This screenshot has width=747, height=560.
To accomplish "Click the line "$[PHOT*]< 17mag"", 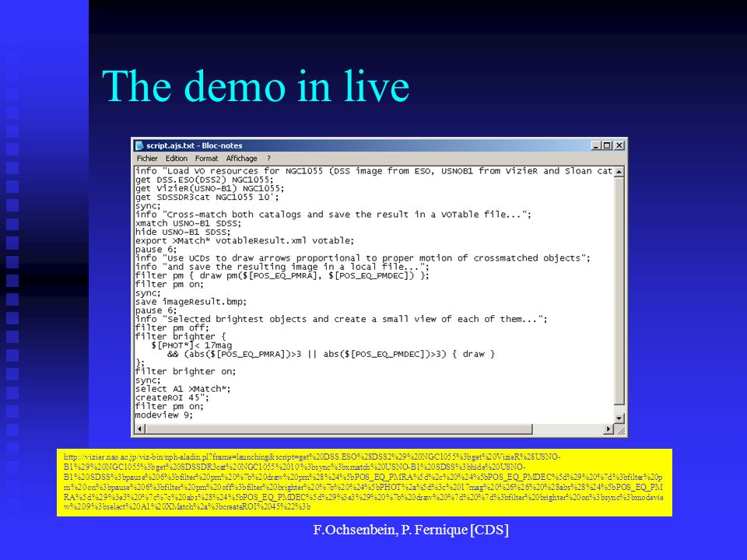I will click(191, 345).
